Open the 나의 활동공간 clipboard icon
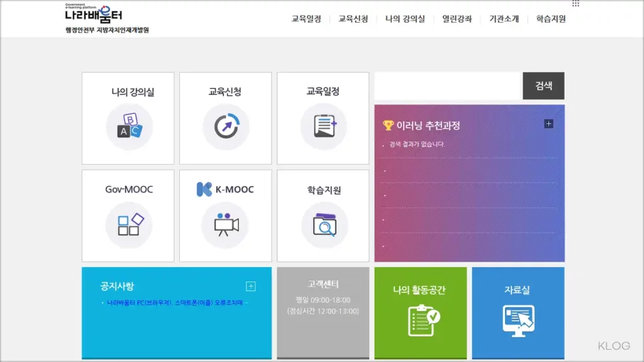The width and height of the screenshot is (644, 362). (x=424, y=321)
